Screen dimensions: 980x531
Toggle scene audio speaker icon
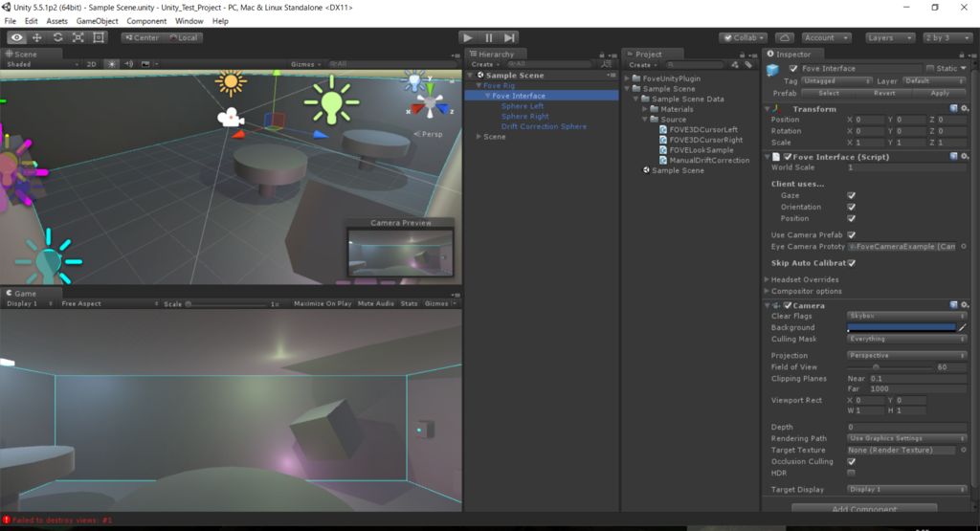[129, 64]
